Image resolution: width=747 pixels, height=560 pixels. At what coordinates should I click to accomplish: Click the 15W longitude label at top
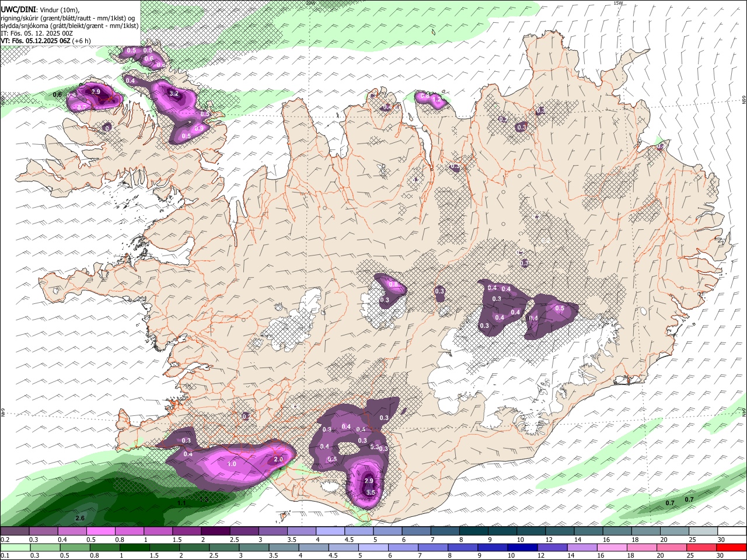[618, 3]
